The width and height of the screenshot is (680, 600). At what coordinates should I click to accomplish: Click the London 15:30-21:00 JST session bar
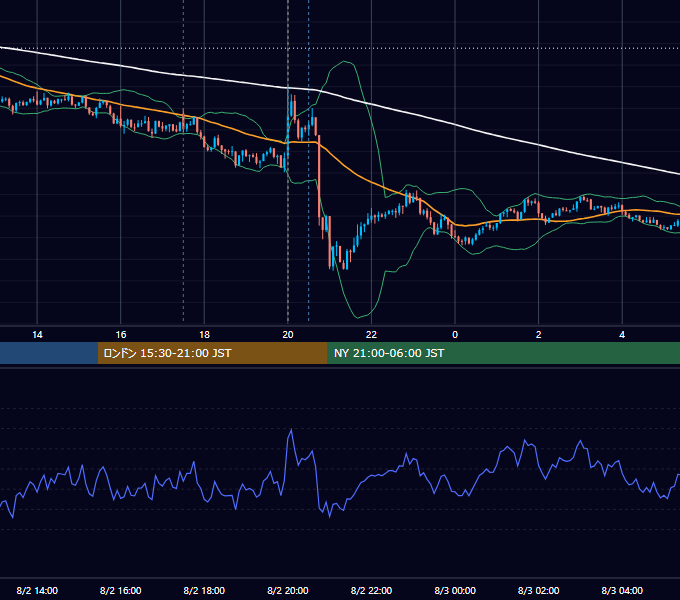coord(212,353)
